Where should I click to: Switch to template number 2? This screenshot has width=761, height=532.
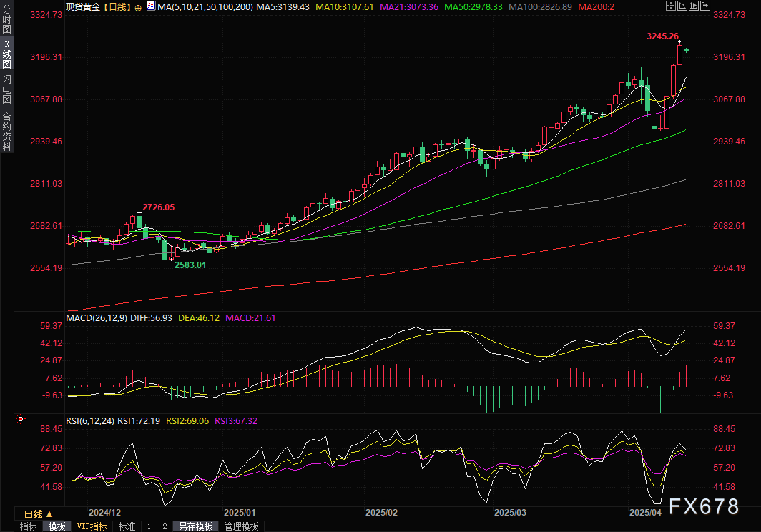click(x=165, y=526)
